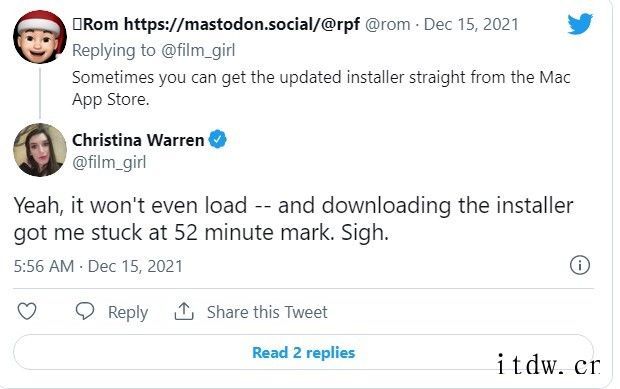Screen dimensions: 620x389
Task: Open Christina Warren's profile photo
Action: pyautogui.click(x=40, y=149)
